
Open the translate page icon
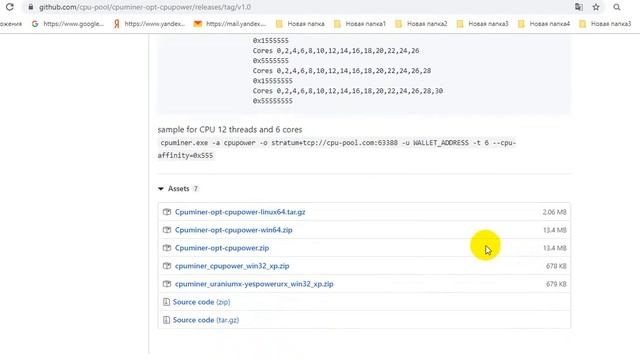578,7
